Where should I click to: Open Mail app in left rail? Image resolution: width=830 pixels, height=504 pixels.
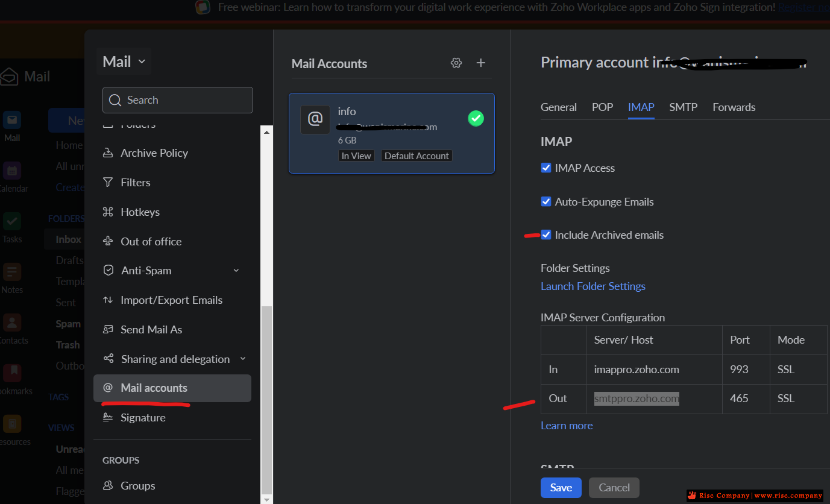pos(12,126)
